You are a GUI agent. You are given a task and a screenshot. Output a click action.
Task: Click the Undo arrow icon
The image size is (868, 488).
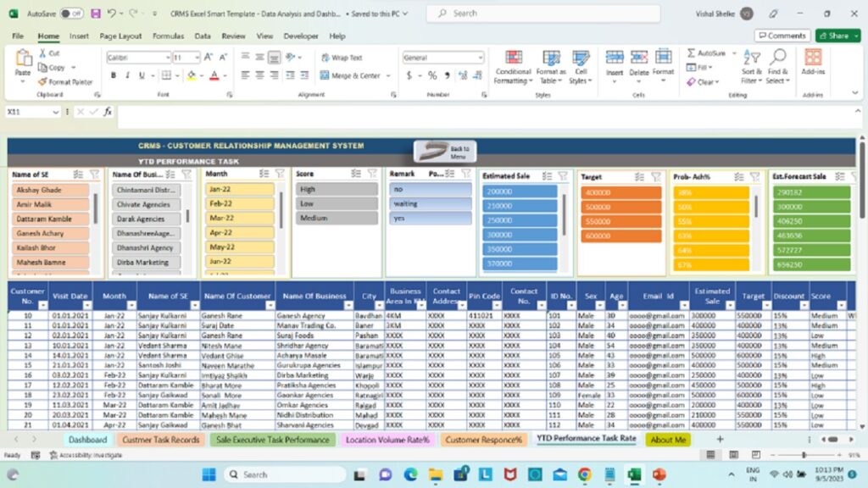(x=111, y=14)
